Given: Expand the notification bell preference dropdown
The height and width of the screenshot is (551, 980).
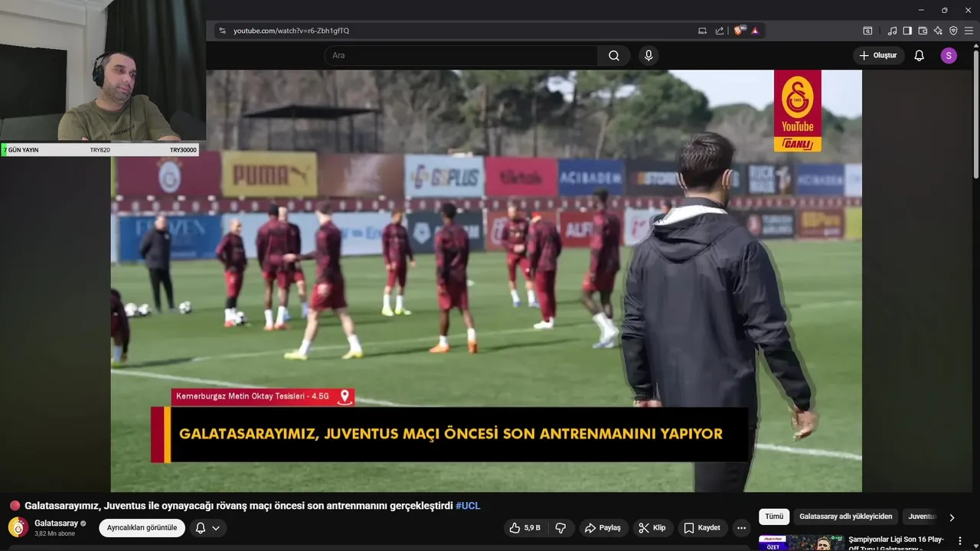Looking at the screenshot, I should tap(207, 528).
